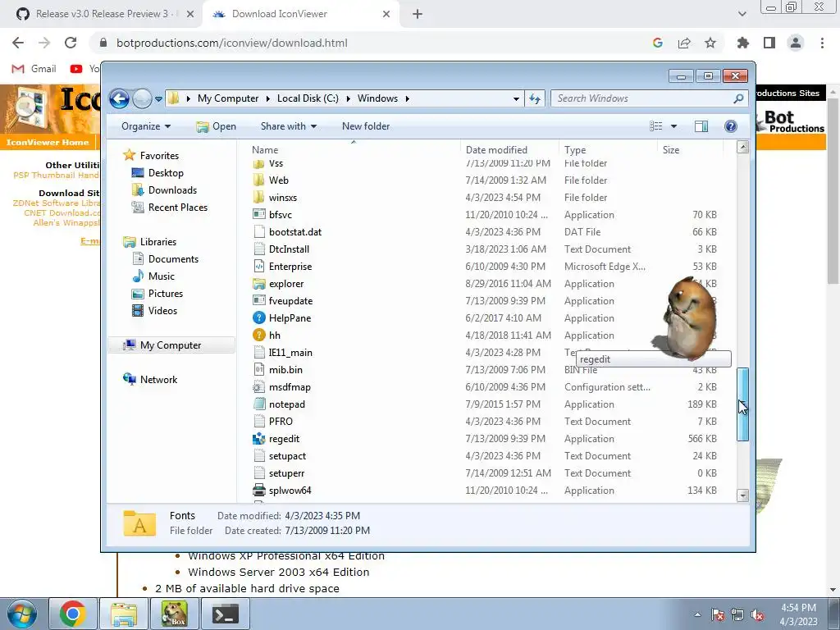840x630 pixels.
Task: Click Local Disk (C:) in the breadcrumb
Action: click(x=308, y=98)
